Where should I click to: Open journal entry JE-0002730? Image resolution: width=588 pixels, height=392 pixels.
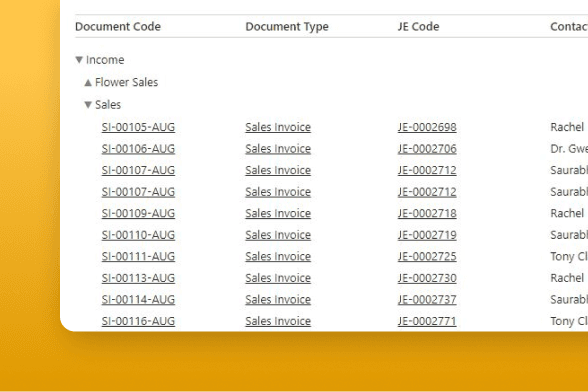pyautogui.click(x=427, y=278)
